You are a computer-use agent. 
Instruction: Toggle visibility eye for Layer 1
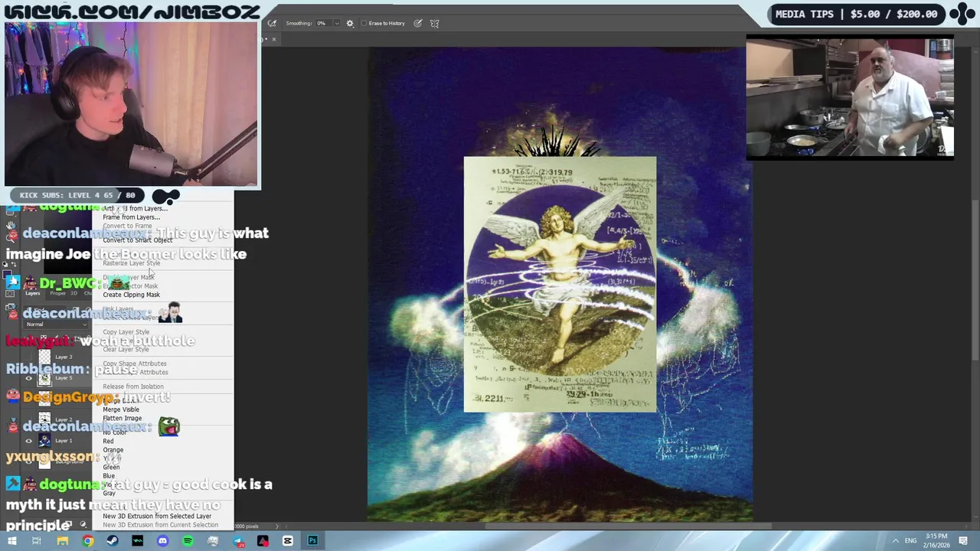coord(29,441)
